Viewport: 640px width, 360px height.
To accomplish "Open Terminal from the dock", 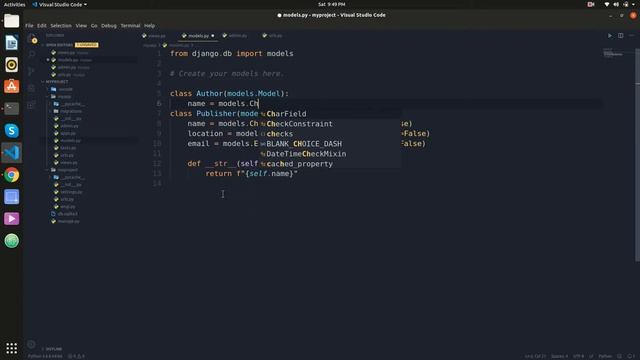I will [11, 109].
